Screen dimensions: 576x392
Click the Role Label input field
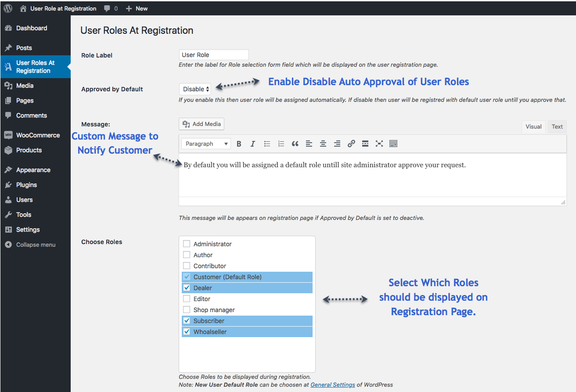(x=214, y=55)
